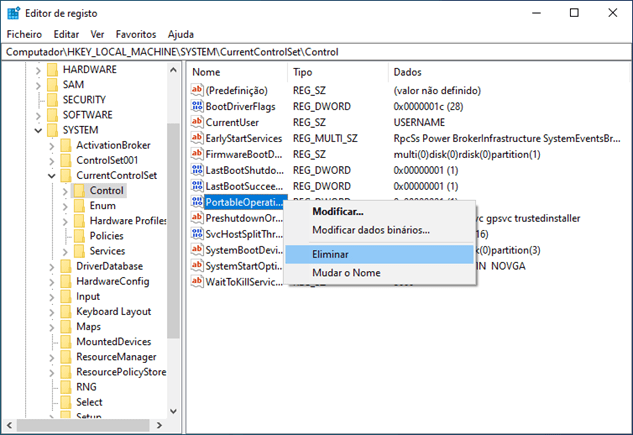Collapse the CurrentControlSet tree node

[52, 175]
